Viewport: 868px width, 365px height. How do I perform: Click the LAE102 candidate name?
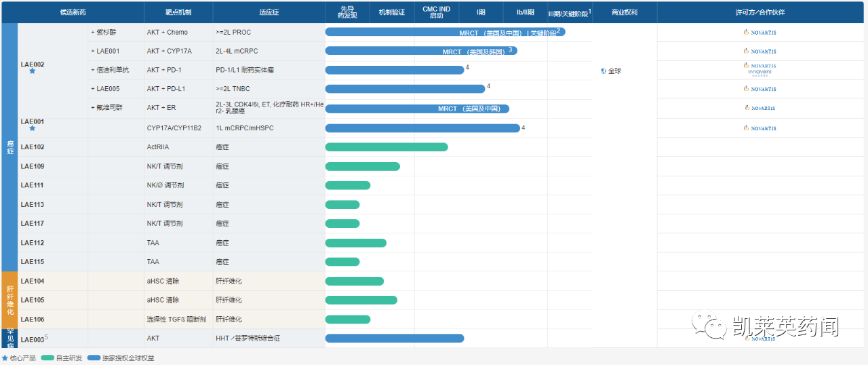(33, 147)
